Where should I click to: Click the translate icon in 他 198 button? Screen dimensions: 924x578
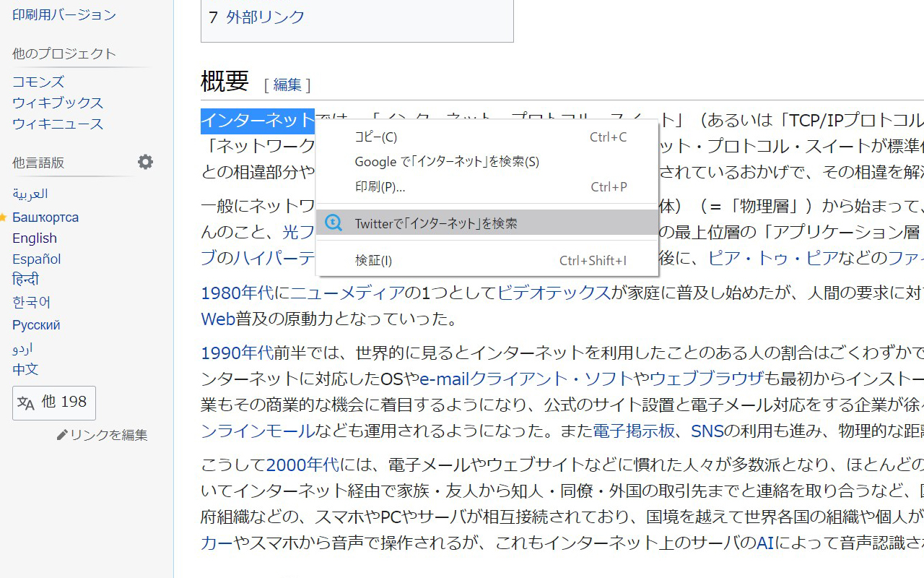pyautogui.click(x=26, y=403)
